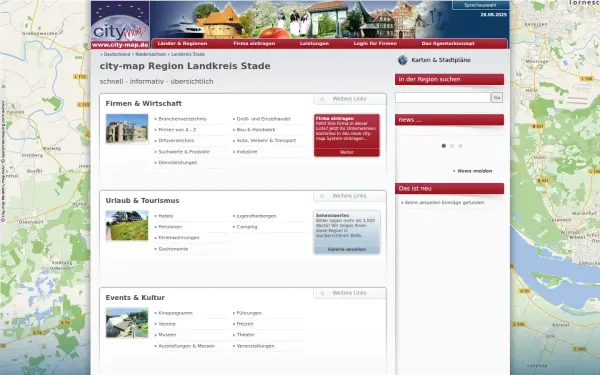Select the second news slider dot
The width and height of the screenshot is (600, 375).
tap(452, 146)
